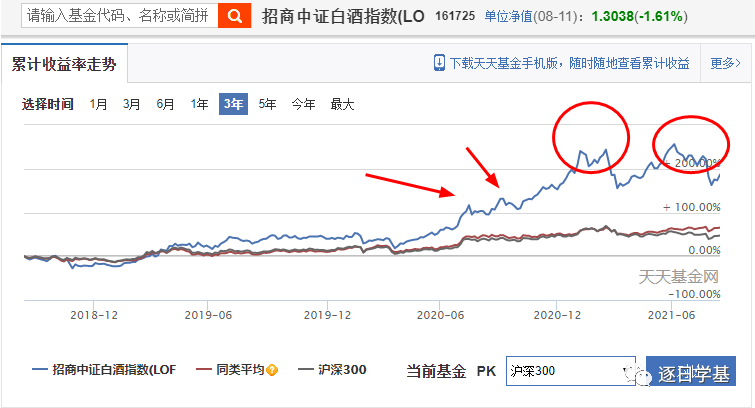755x408 pixels.
Task: Select the 5年 time range
Action: [267, 104]
